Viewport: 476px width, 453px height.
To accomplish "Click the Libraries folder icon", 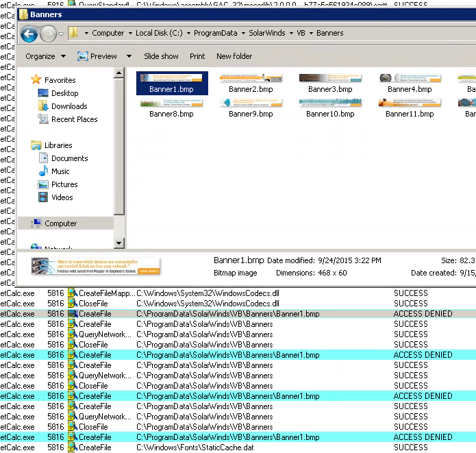I will pos(36,145).
